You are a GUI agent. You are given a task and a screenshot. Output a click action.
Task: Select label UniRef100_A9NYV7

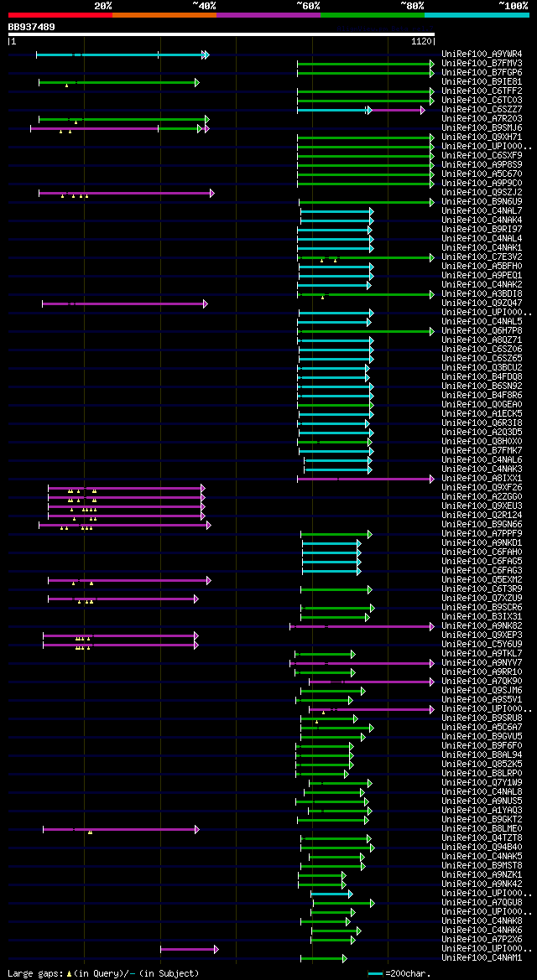(482, 663)
